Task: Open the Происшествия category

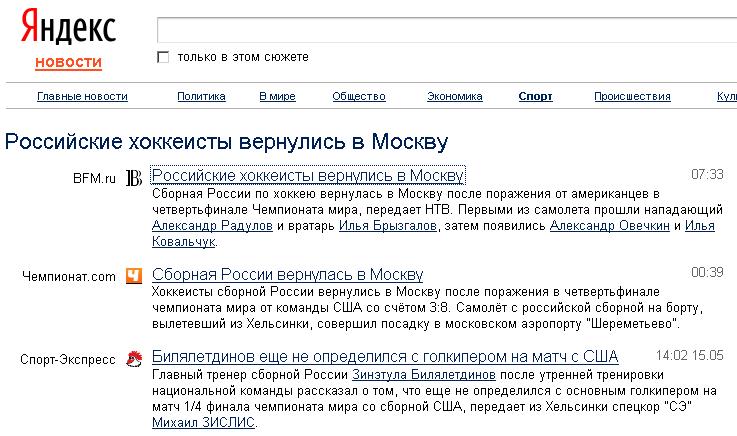Action: point(631,97)
